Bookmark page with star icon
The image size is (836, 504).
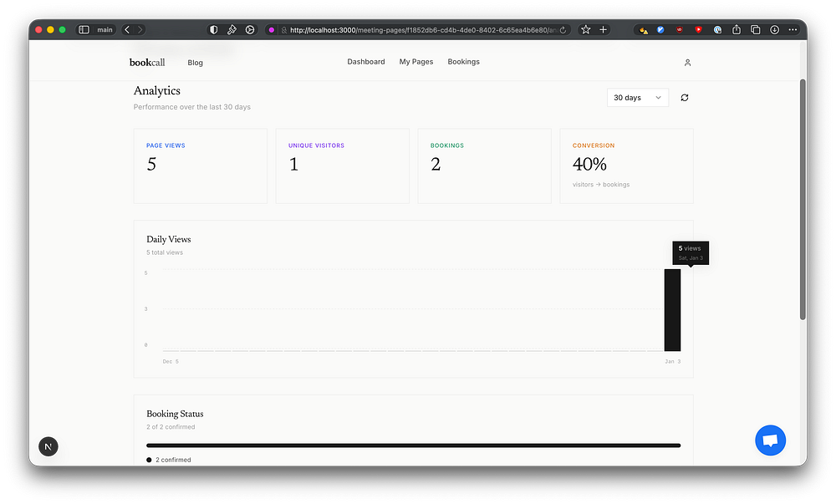click(x=585, y=30)
